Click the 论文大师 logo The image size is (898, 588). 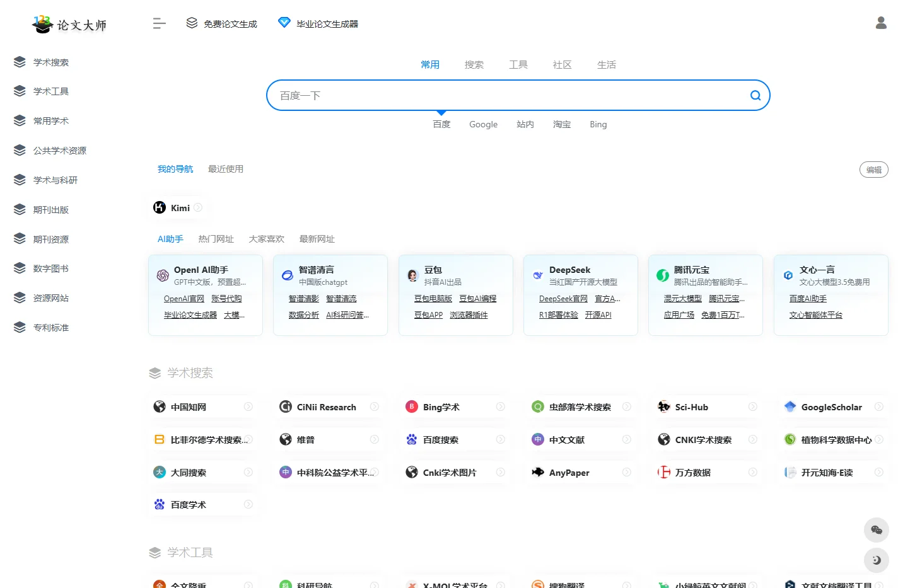(69, 25)
